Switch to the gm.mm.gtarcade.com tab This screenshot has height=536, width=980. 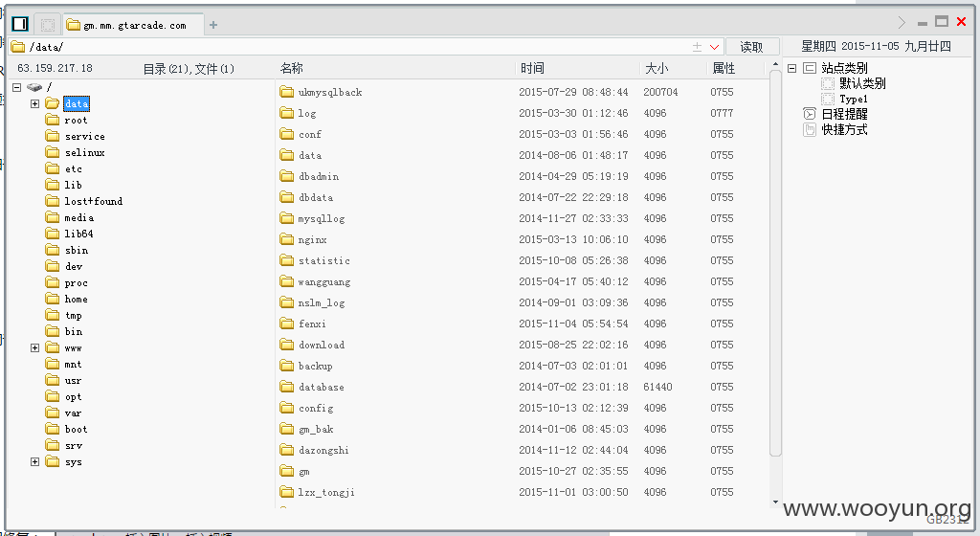134,25
